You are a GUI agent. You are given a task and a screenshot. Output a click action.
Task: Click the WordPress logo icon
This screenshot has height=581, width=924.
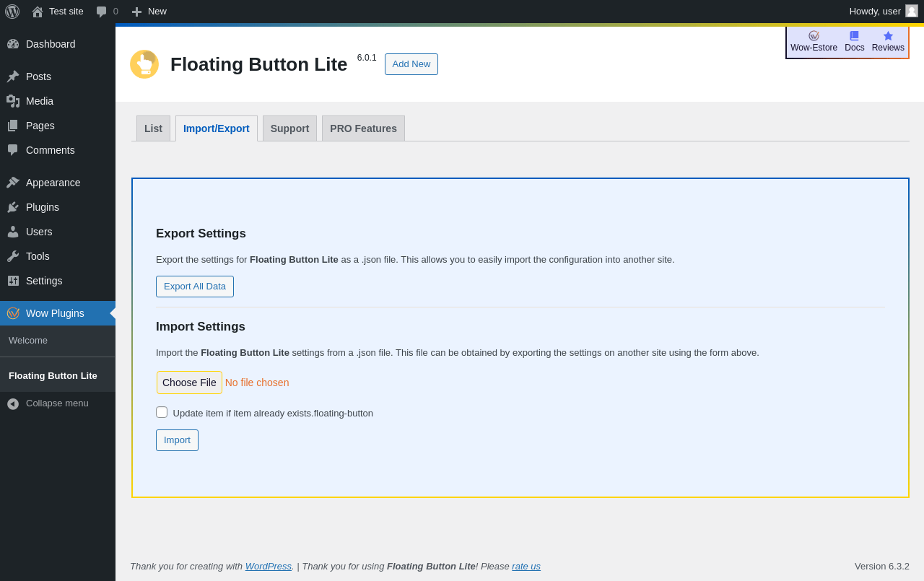tap(12, 12)
